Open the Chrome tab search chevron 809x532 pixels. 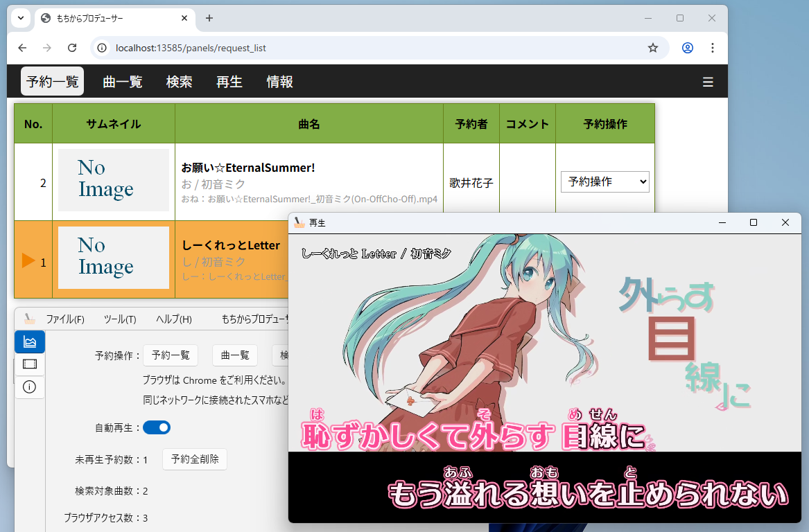click(21, 18)
